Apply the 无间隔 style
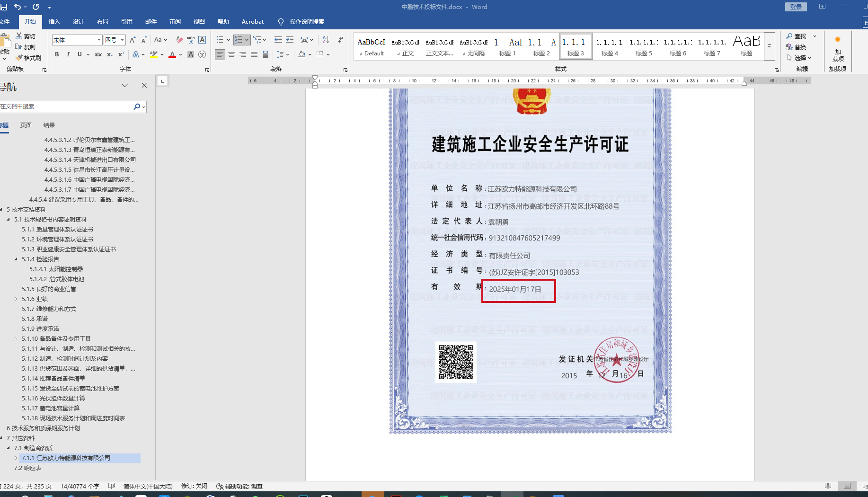Viewport: 868px width, 497px height. [x=474, y=46]
